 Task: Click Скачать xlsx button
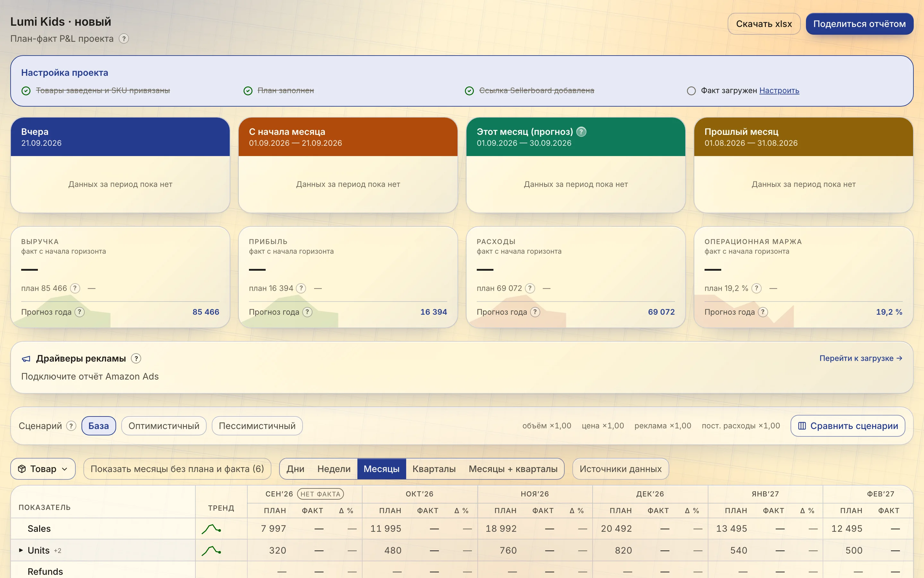point(764,24)
